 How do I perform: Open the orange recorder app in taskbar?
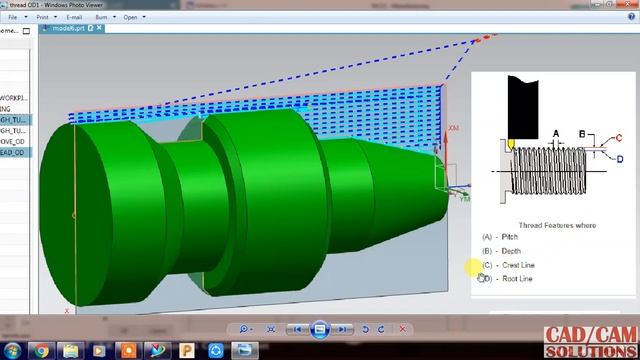click(x=128, y=351)
